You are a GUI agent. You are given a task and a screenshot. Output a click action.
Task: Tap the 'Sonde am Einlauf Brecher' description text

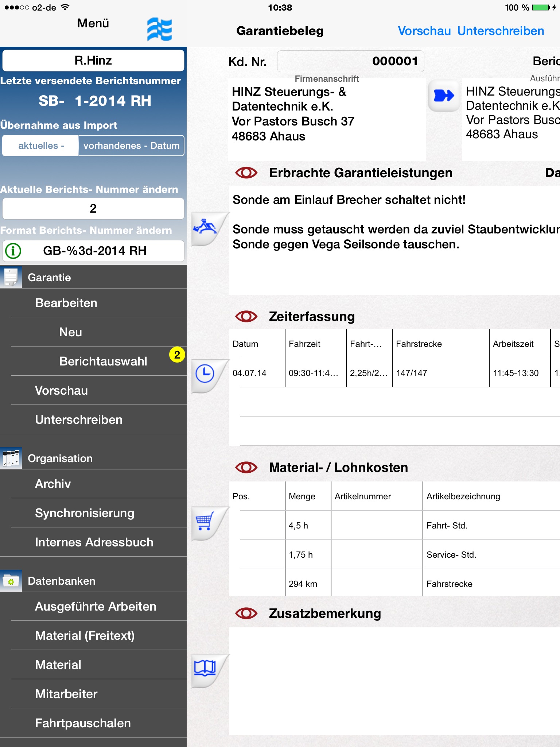pos(349,200)
